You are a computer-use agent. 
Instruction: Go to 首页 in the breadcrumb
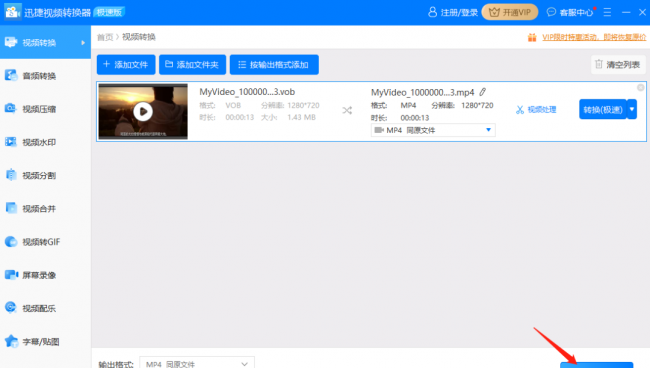click(x=105, y=37)
